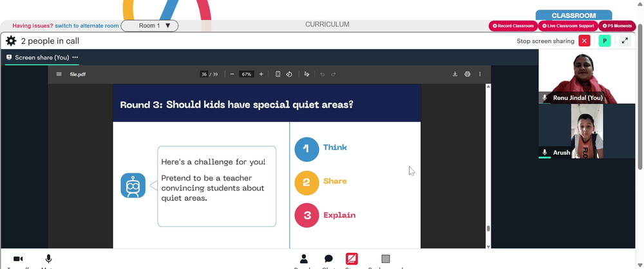Open the Room 1 dropdown
644x269 pixels.
tap(149, 26)
